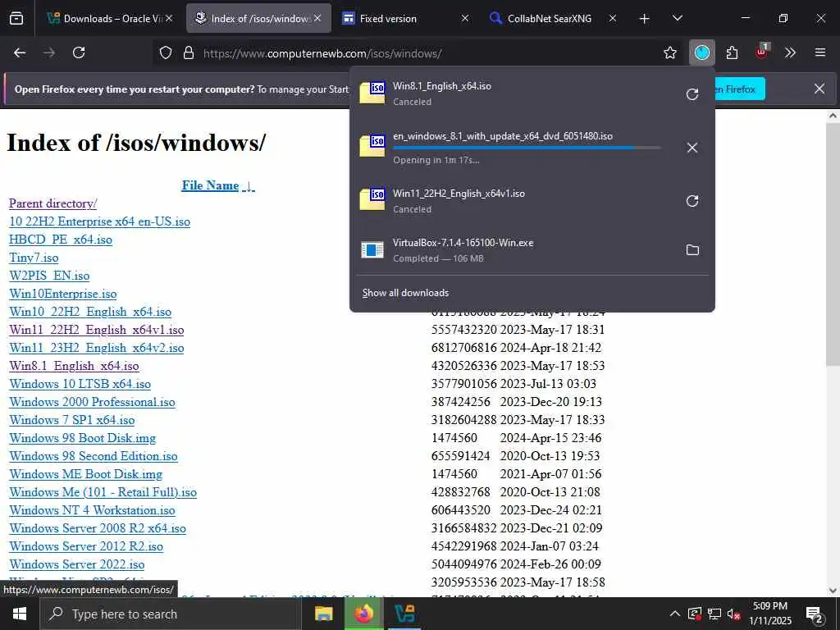Click taskbar Type here to search box

click(x=171, y=614)
